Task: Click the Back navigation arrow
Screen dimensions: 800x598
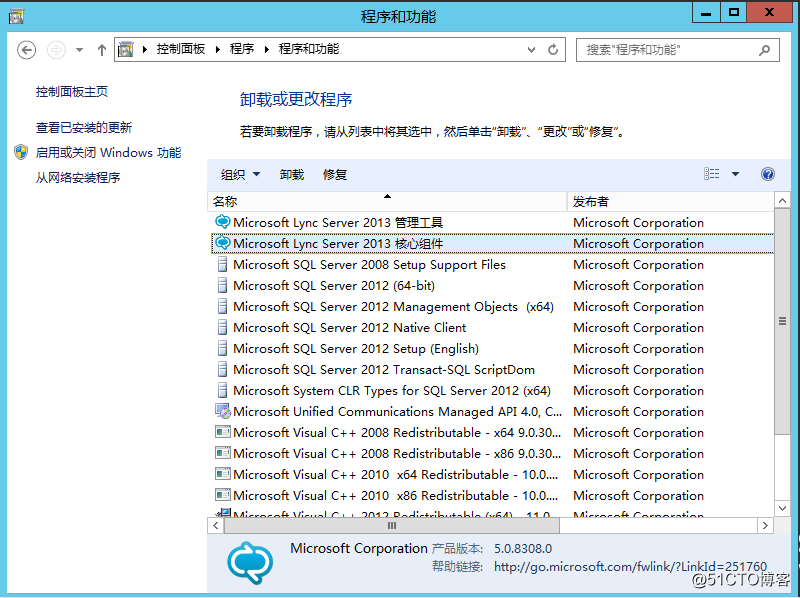Action: [x=27, y=50]
